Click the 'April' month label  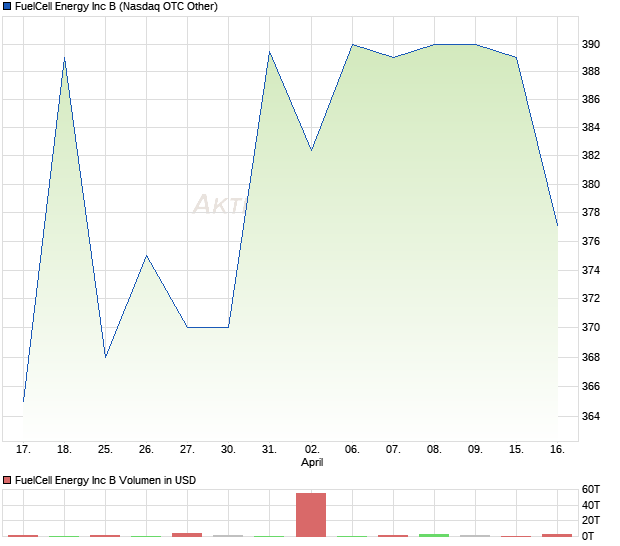pos(312,462)
